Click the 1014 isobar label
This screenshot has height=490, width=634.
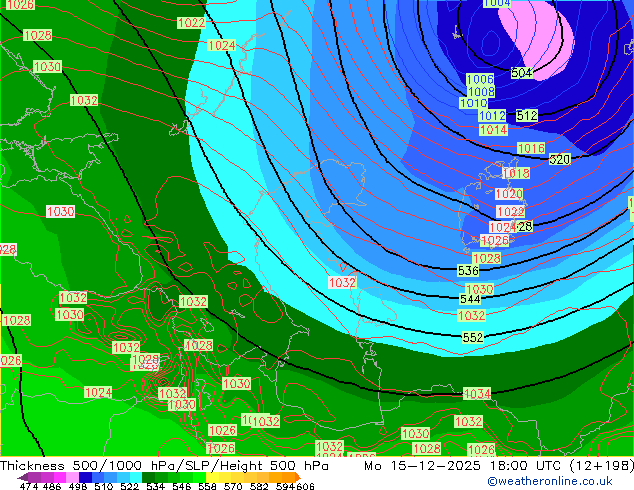[493, 130]
